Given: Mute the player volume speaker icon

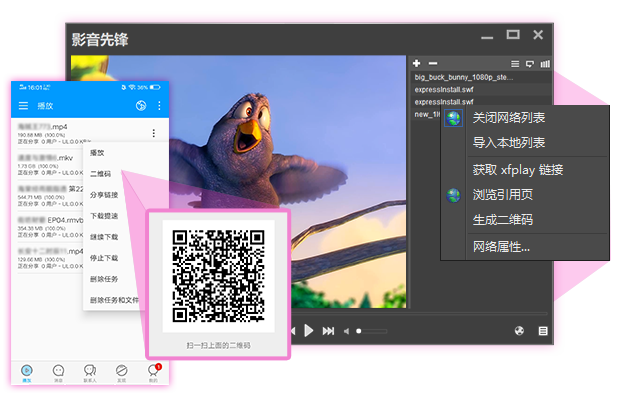Looking at the screenshot, I should (x=347, y=330).
